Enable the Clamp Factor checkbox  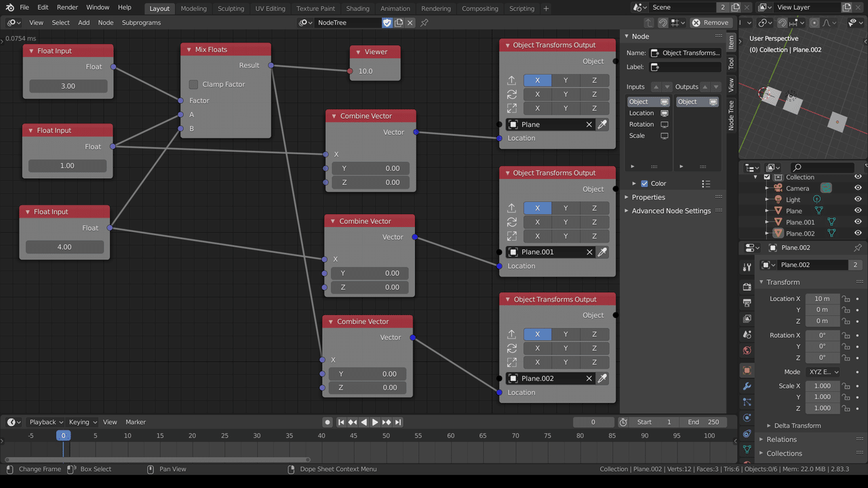(194, 85)
